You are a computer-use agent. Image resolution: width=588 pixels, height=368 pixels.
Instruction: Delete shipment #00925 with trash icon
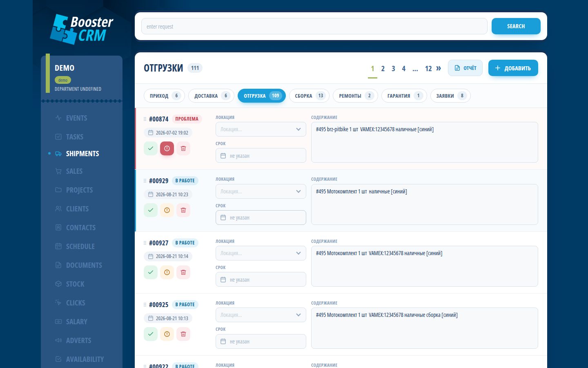[183, 334]
